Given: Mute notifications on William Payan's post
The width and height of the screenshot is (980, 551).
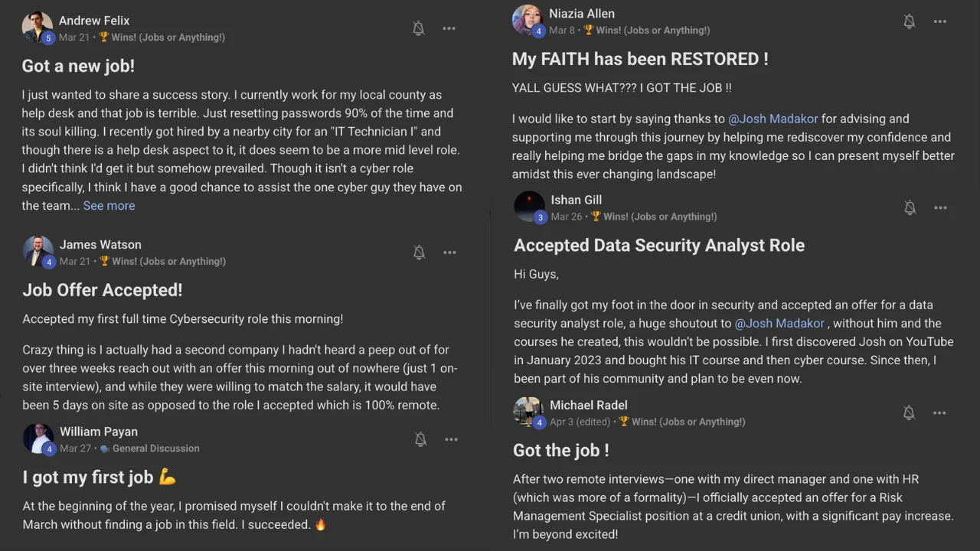Looking at the screenshot, I should click(x=420, y=439).
